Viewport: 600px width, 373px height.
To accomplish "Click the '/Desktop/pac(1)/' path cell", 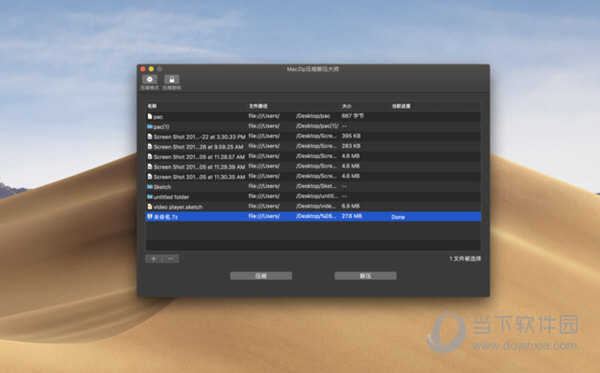I will click(x=317, y=125).
